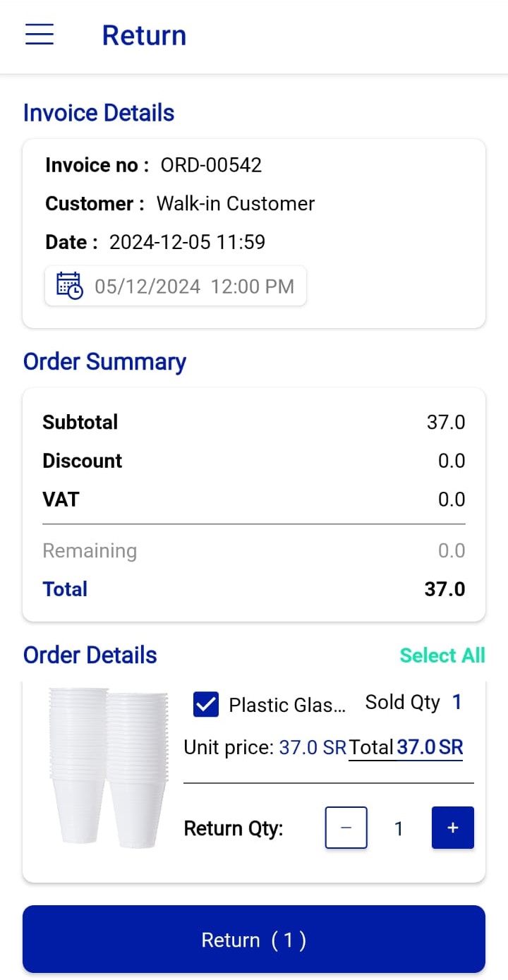Click the Return page title
Image resolution: width=508 pixels, height=980 pixels.
tap(144, 35)
